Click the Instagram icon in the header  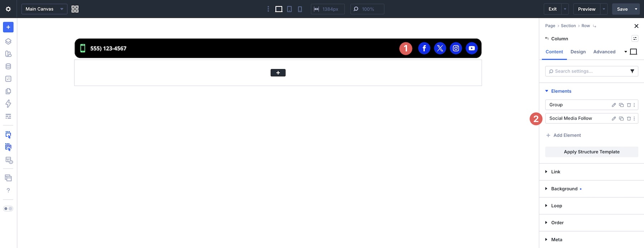tap(456, 48)
